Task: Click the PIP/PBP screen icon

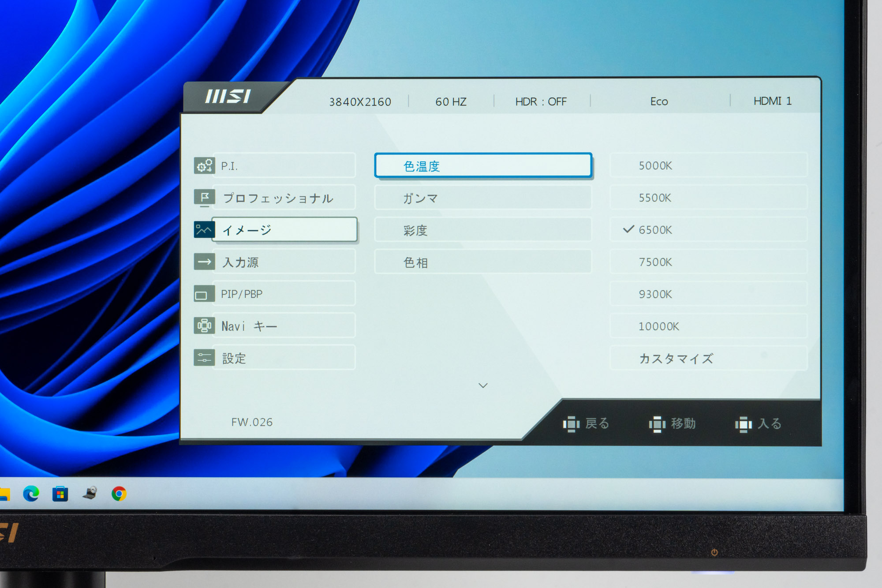Action: pyautogui.click(x=204, y=294)
